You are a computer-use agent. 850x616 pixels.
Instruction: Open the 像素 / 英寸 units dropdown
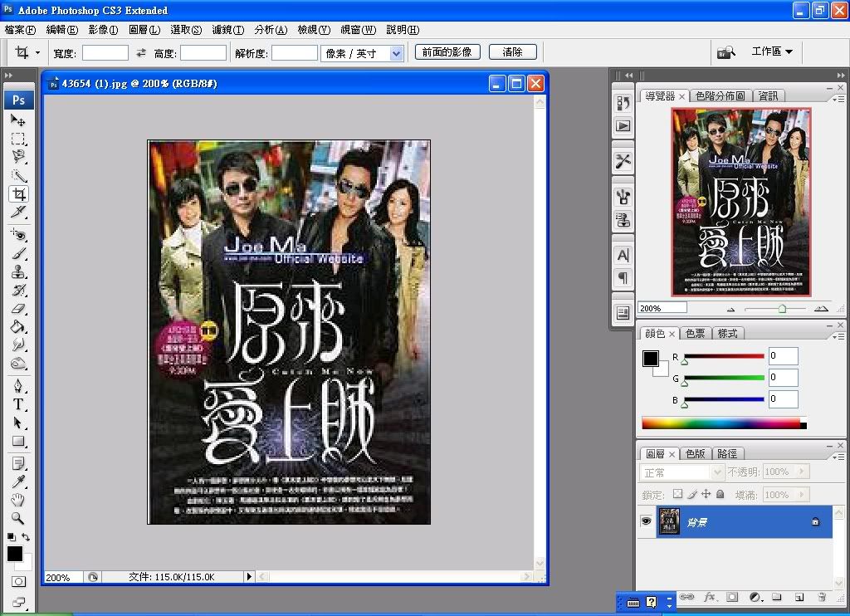point(397,53)
